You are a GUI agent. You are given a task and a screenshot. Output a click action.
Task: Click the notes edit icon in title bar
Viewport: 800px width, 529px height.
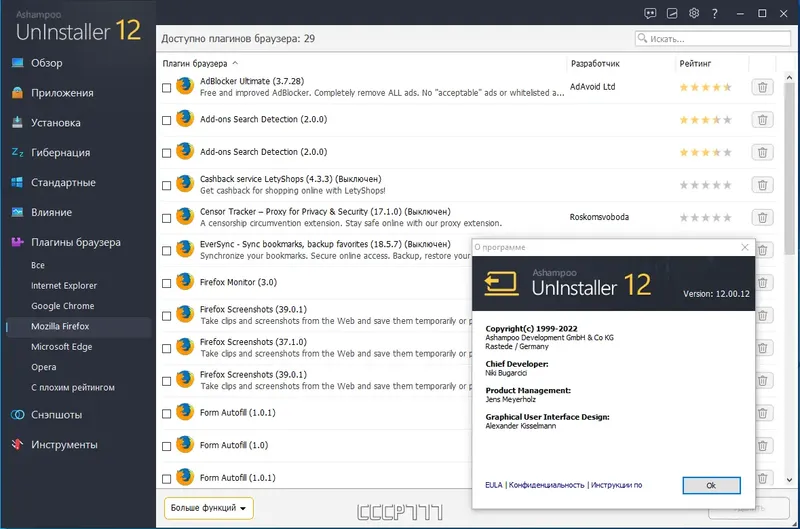tap(672, 14)
